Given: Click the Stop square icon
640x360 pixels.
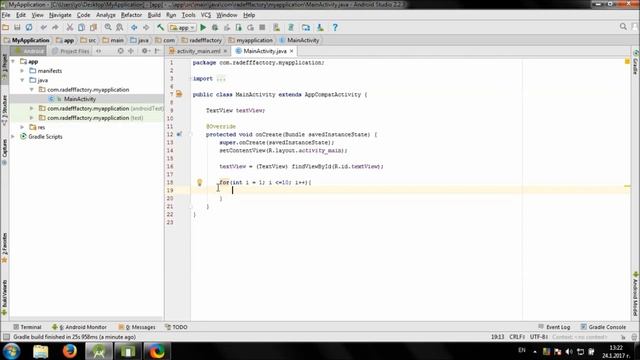Looking at the screenshot, I should (x=262, y=27).
